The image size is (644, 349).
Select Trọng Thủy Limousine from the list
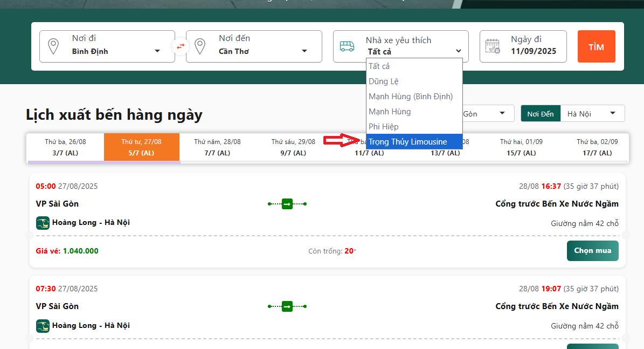pos(408,142)
